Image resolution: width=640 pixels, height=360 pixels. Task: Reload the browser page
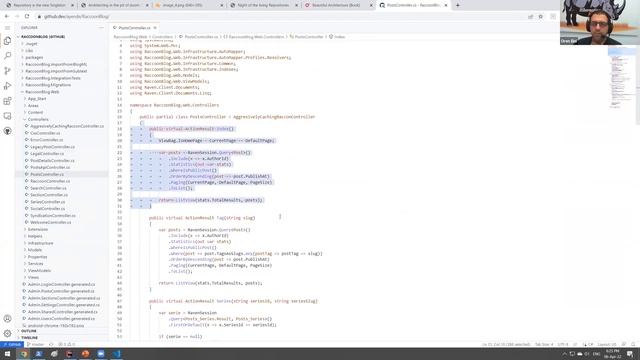point(27,16)
